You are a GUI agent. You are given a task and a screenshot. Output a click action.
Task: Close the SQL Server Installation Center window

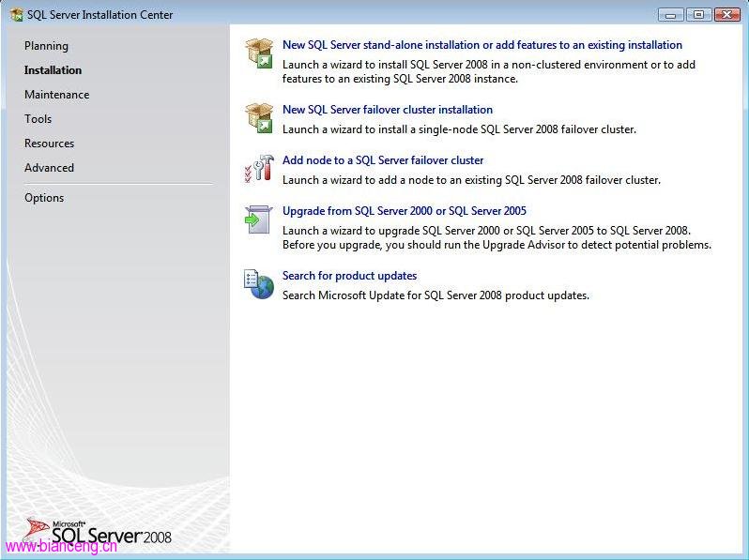726,15
